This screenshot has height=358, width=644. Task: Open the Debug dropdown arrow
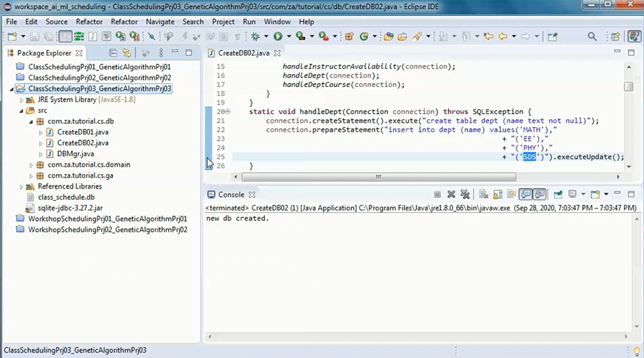265,36
